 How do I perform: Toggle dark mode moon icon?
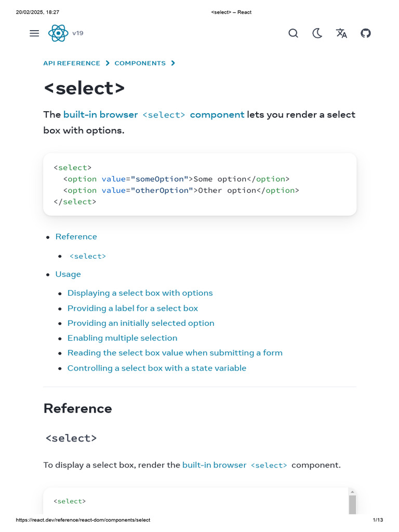pyautogui.click(x=317, y=33)
